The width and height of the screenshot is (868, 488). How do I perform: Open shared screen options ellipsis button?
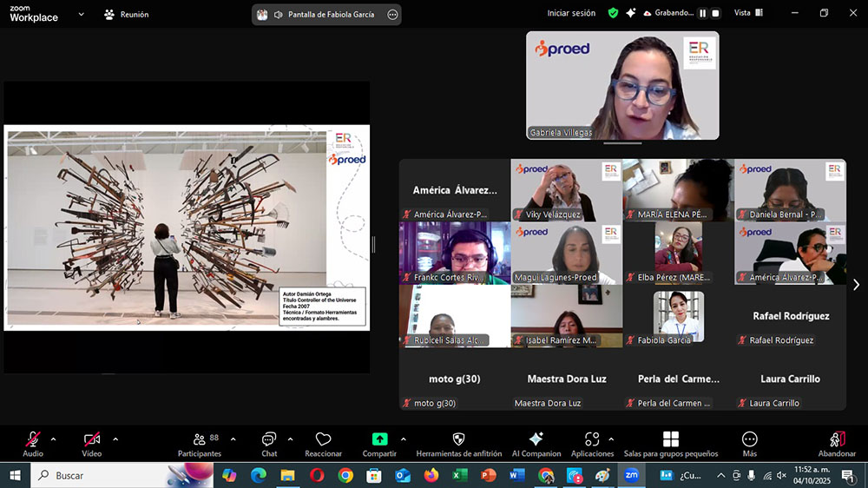point(392,15)
